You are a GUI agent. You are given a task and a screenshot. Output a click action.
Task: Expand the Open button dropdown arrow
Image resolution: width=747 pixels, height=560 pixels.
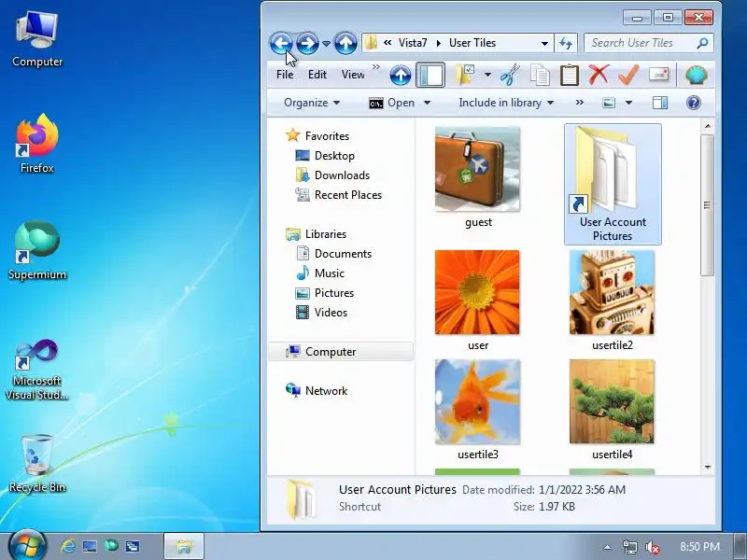(427, 103)
